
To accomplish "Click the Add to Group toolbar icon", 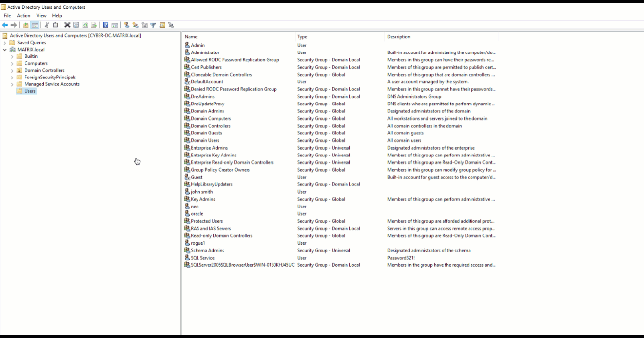I will tap(171, 25).
